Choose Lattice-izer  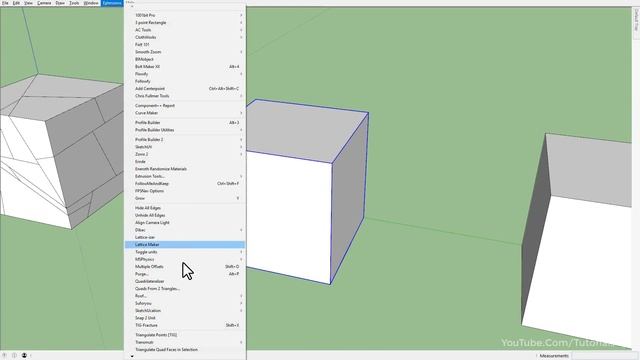tap(184, 238)
